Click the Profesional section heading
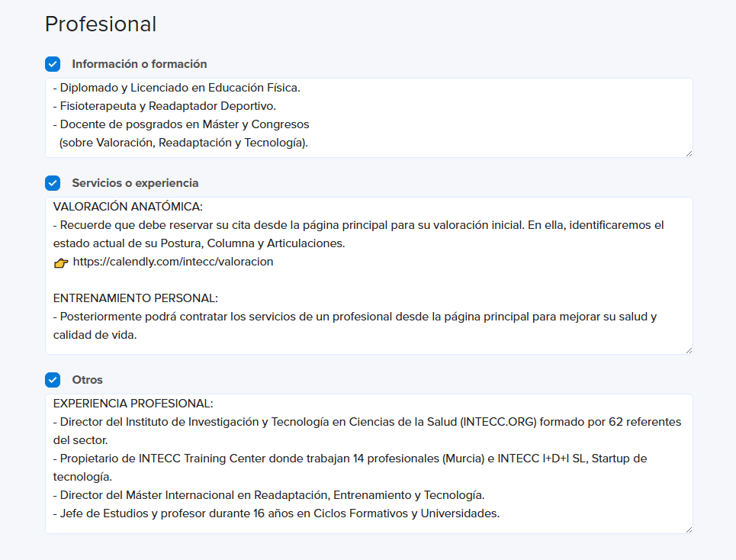The image size is (736, 560). click(101, 24)
